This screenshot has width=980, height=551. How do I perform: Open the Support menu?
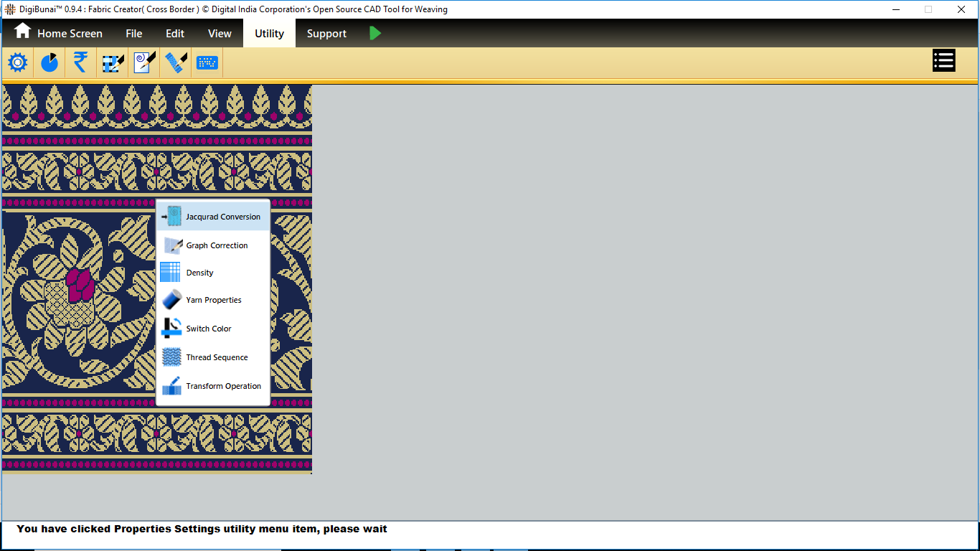pyautogui.click(x=326, y=33)
